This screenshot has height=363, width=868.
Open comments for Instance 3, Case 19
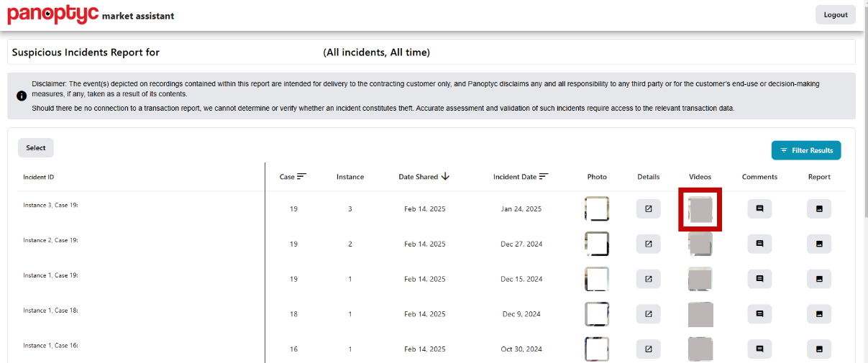click(x=759, y=209)
